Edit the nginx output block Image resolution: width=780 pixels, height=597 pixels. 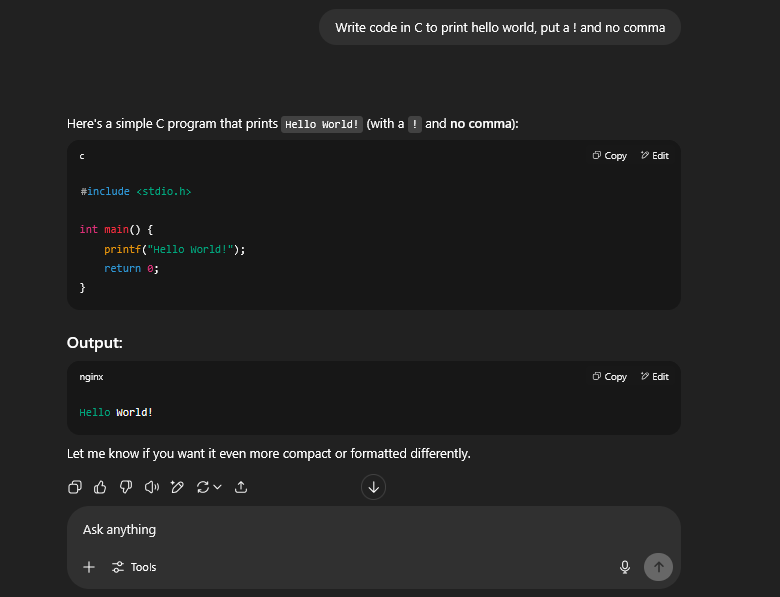tap(655, 377)
